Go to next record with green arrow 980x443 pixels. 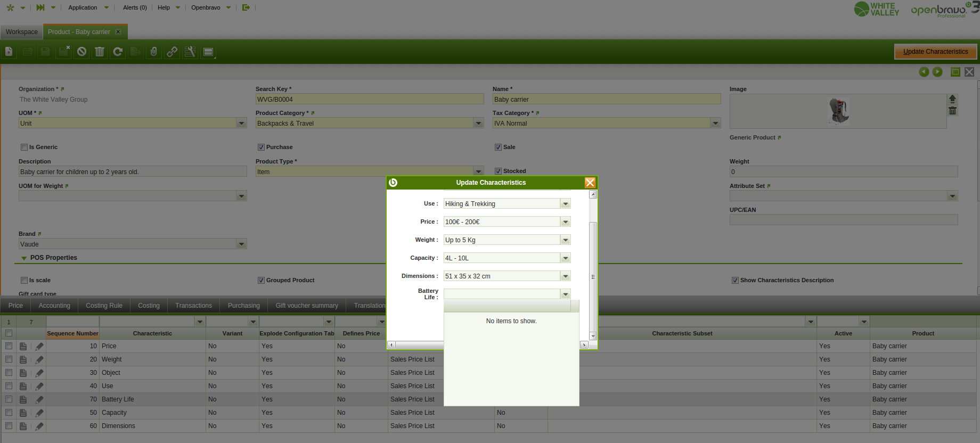click(937, 72)
